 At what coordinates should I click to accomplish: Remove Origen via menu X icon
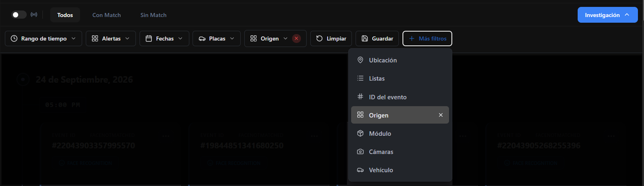[441, 115]
